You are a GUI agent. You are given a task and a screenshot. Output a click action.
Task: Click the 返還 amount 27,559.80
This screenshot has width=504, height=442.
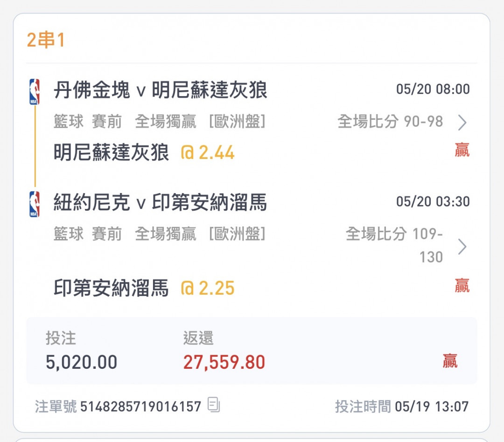[x=224, y=362]
